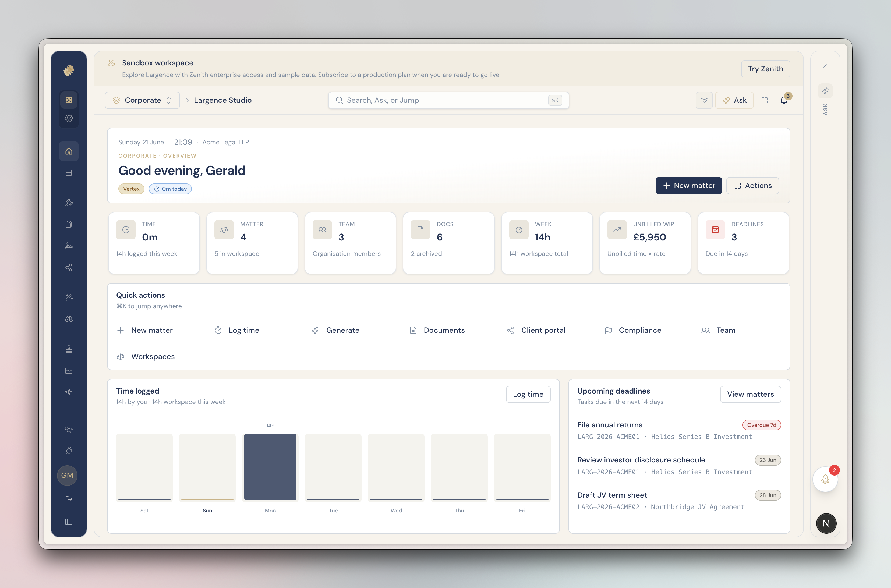
Task: Choose Documents in Quick actions
Action: tap(437, 330)
